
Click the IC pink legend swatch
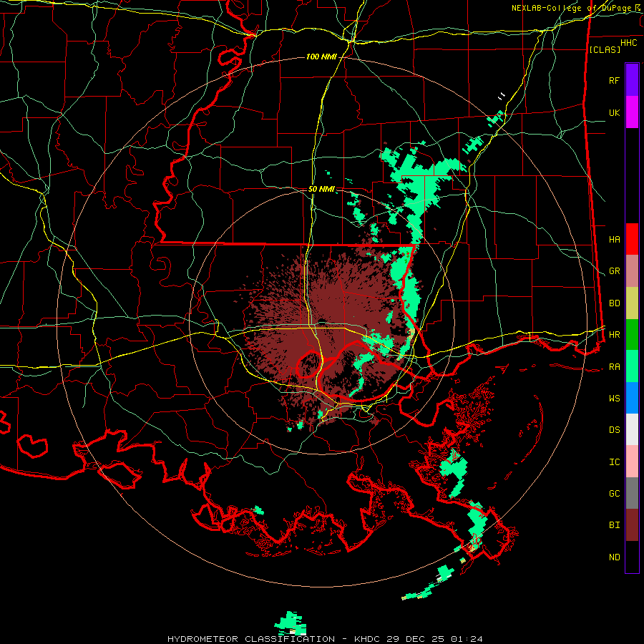point(632,462)
